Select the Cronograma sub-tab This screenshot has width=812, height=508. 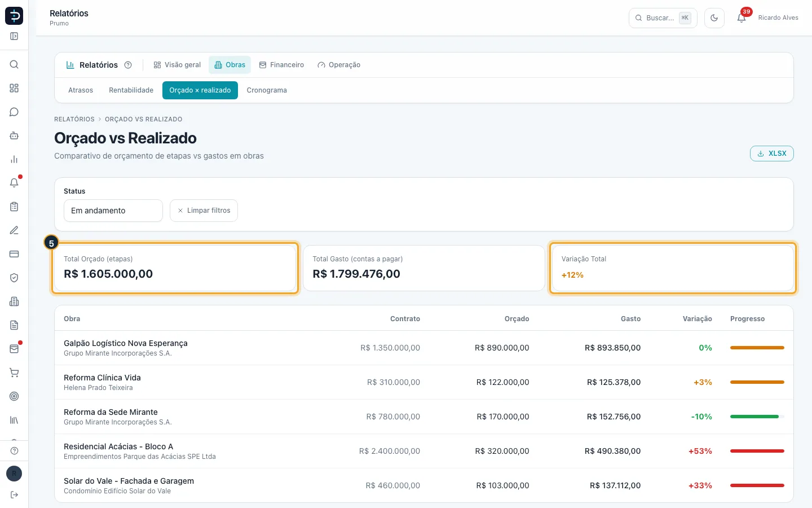point(267,90)
